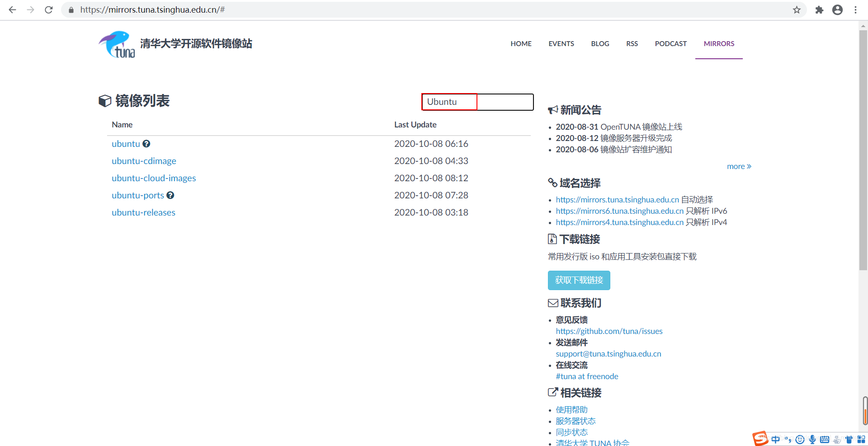Click the TUNA fish logo
Viewport: 868px width, 446px height.
[117, 44]
